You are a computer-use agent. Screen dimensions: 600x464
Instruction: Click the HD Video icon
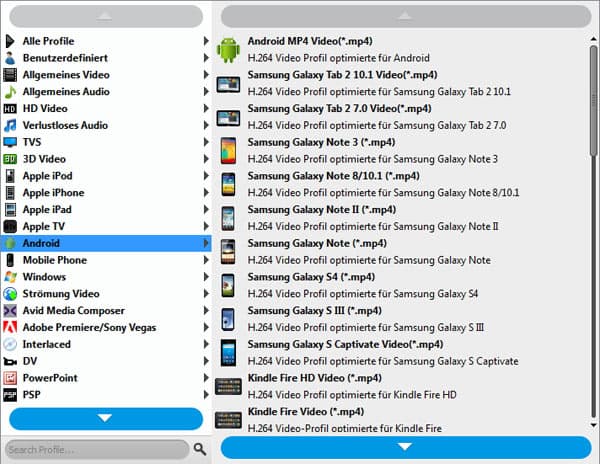coord(10,109)
